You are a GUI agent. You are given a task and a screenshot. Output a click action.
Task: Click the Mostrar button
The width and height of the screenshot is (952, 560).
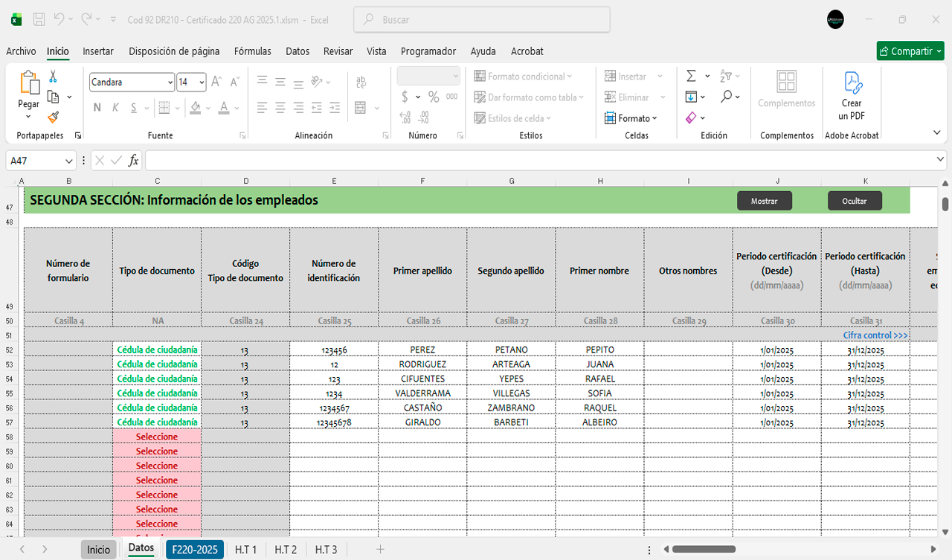click(764, 201)
